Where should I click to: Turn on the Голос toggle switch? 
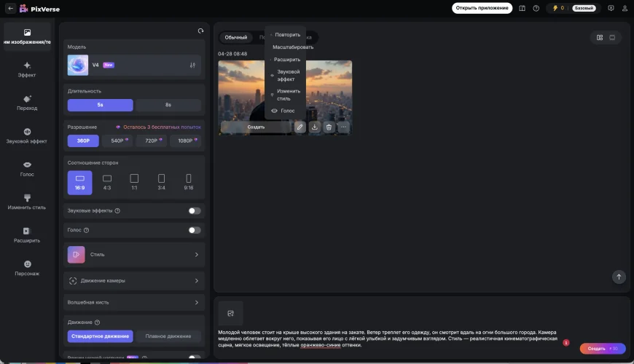pos(194,230)
